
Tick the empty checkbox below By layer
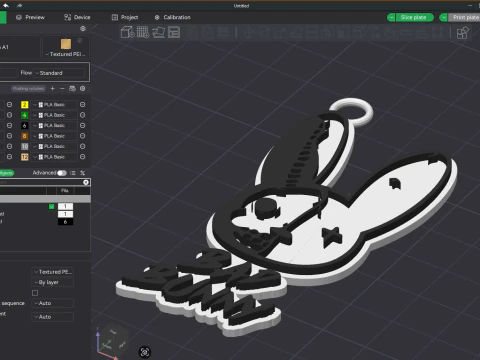35,293
